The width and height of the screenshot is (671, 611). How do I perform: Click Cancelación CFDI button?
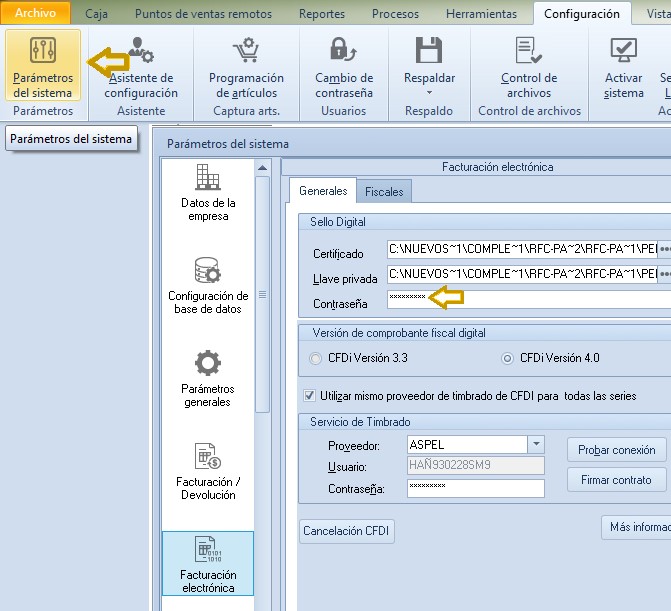click(346, 531)
